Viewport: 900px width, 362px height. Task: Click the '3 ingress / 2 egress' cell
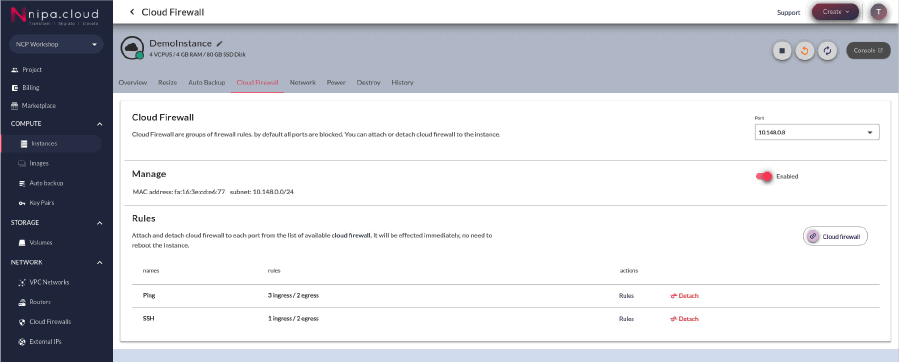(x=293, y=295)
